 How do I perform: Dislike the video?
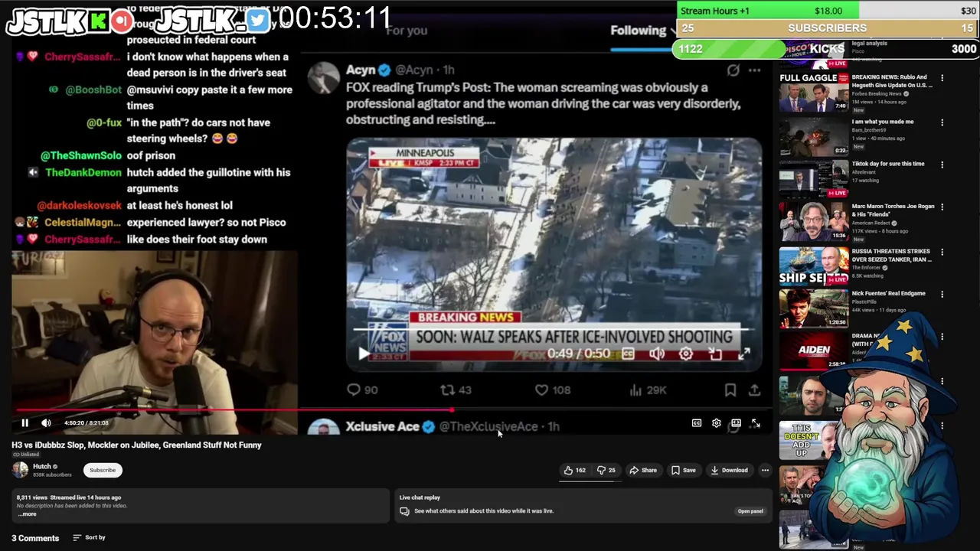pos(606,470)
